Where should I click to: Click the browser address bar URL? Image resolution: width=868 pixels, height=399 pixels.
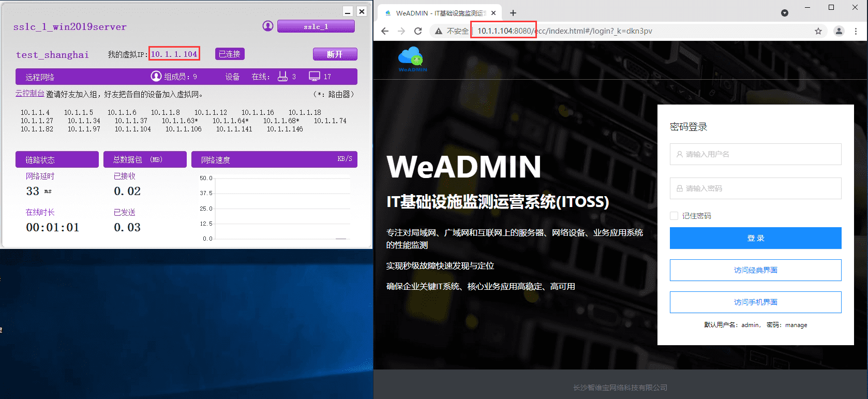(564, 31)
